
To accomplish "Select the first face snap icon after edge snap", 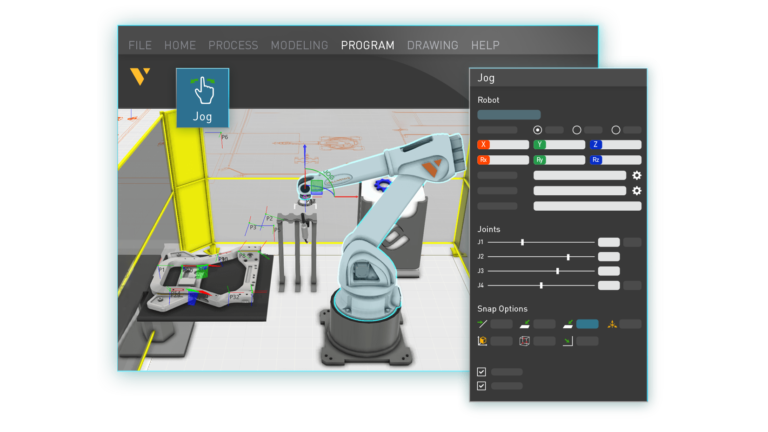I will 525,324.
